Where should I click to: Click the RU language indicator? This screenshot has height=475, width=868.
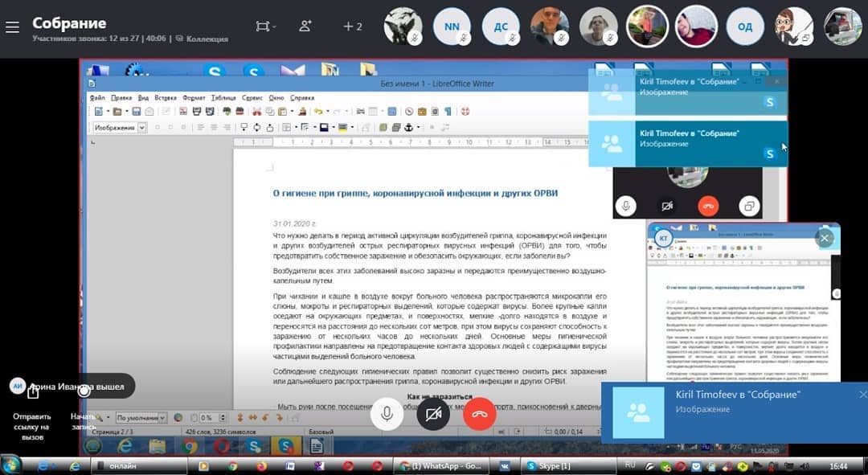[630, 465]
